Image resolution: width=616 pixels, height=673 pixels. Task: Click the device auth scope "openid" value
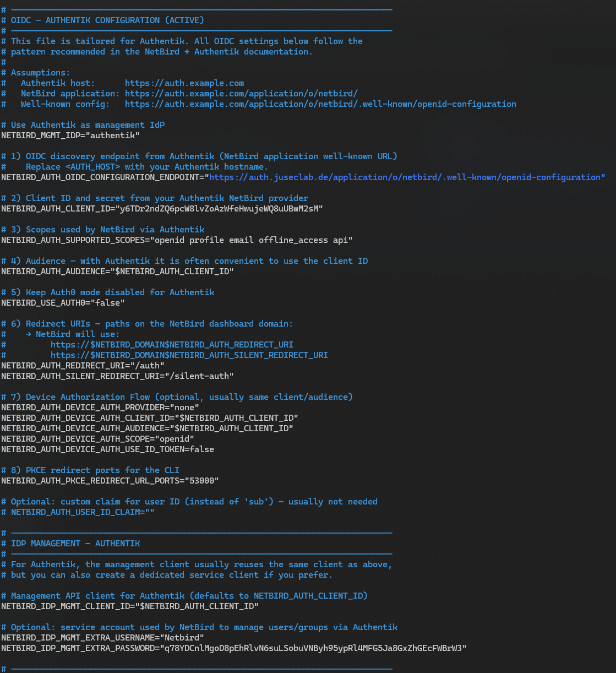click(177, 439)
